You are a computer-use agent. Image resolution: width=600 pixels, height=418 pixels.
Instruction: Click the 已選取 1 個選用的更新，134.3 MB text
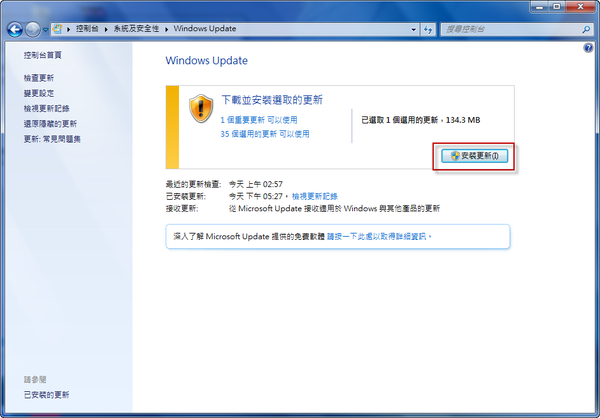421,120
